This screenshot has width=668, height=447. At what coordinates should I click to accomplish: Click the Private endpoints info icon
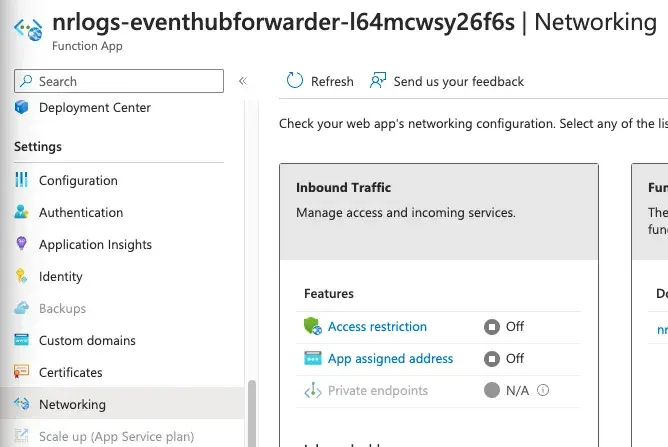(x=544, y=391)
